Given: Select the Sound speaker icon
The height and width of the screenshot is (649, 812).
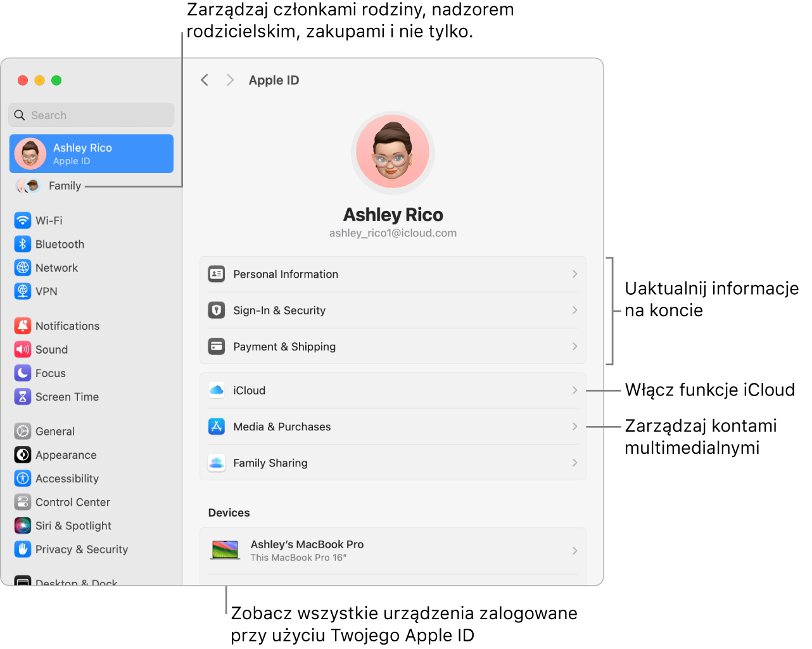Looking at the screenshot, I should [23, 349].
